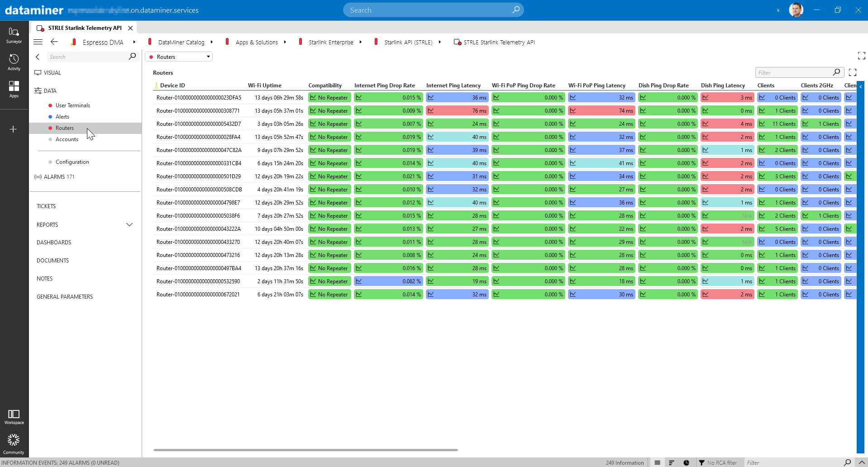Screen dimensions: 868x467
Task: Open the DATA section
Action: point(50,91)
